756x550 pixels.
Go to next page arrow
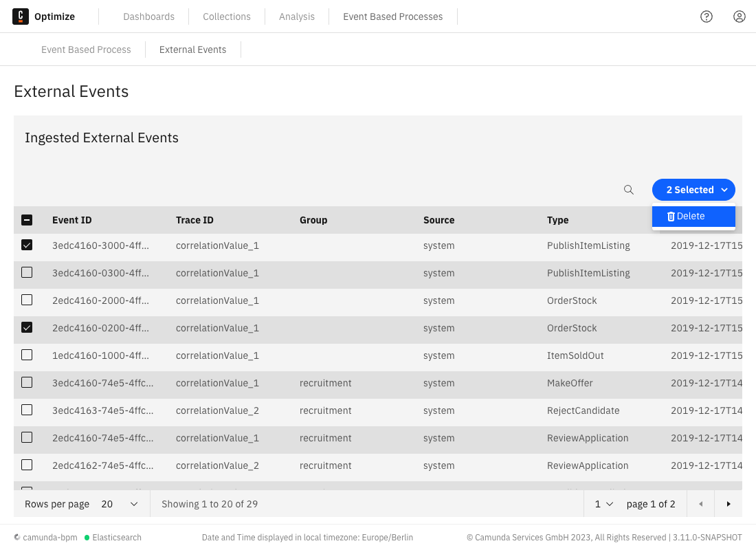click(729, 504)
